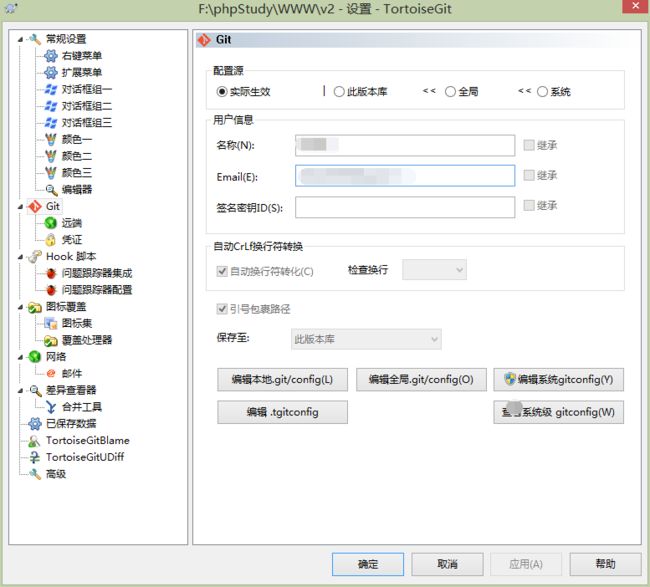
Task: Click the icon beside 图标集
Action: 51,323
